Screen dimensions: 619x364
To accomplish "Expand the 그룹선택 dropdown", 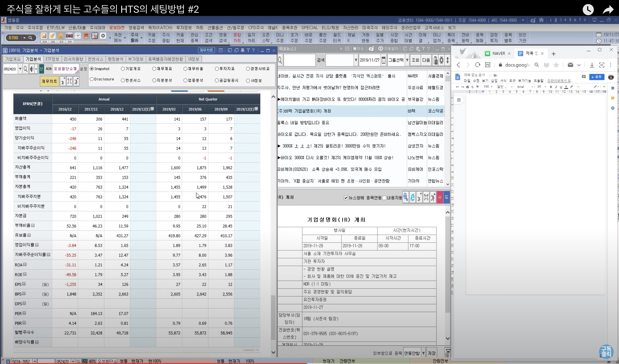I will (407, 60).
